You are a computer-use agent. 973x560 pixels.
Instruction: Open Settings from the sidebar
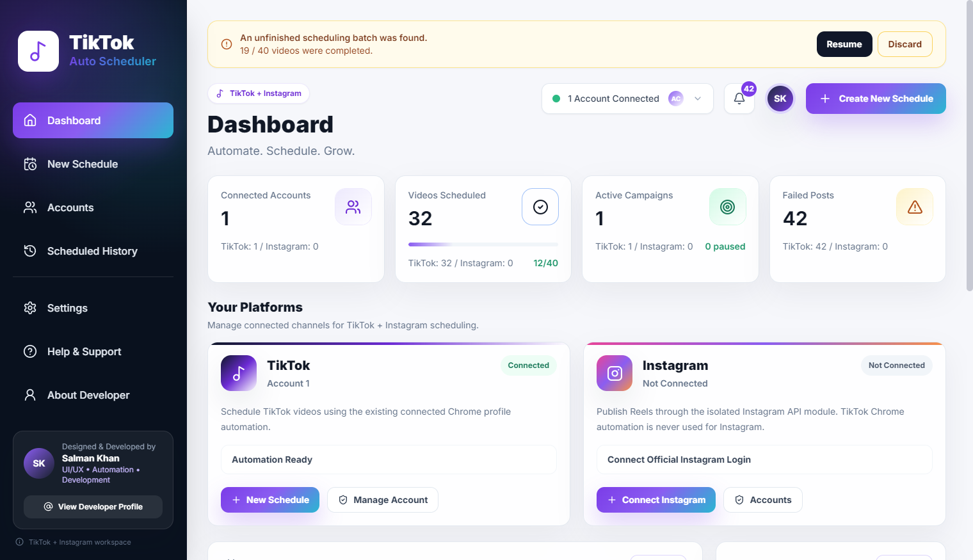pos(93,308)
